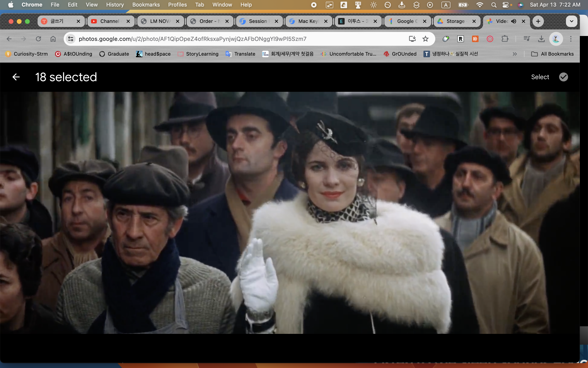Screen dimensions: 588x368
Task: Open Translate bookmark
Action: click(x=240, y=54)
